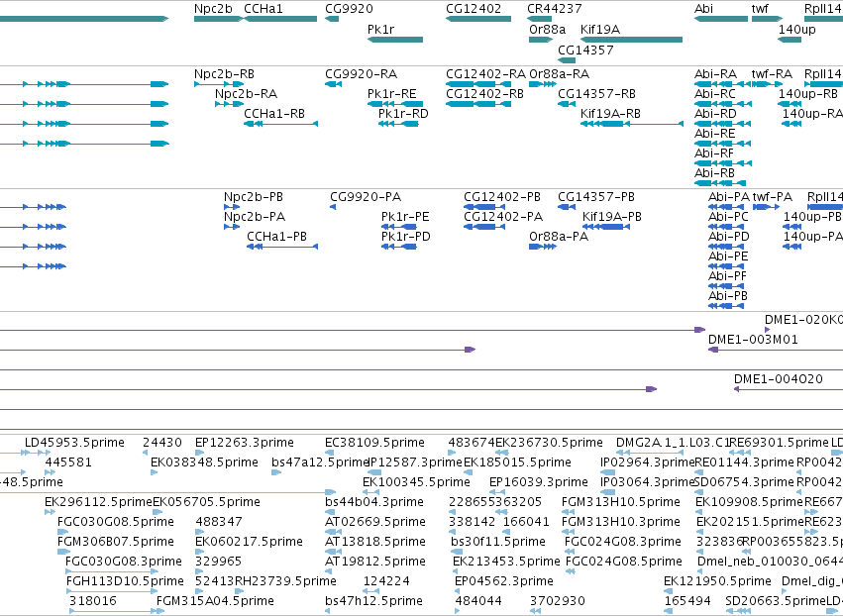Click the Abi gene label
The height and width of the screenshot is (616, 843).
pos(703,9)
